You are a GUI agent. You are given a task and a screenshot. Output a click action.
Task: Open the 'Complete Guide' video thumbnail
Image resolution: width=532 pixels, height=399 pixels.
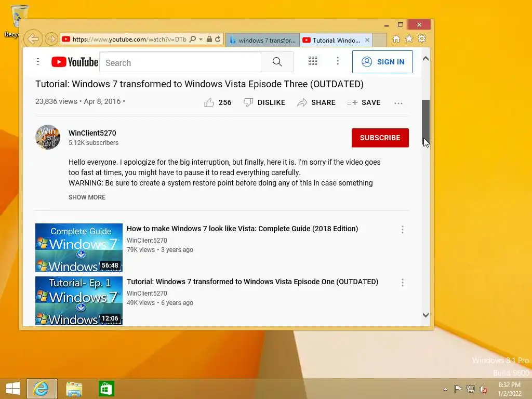[x=79, y=248]
